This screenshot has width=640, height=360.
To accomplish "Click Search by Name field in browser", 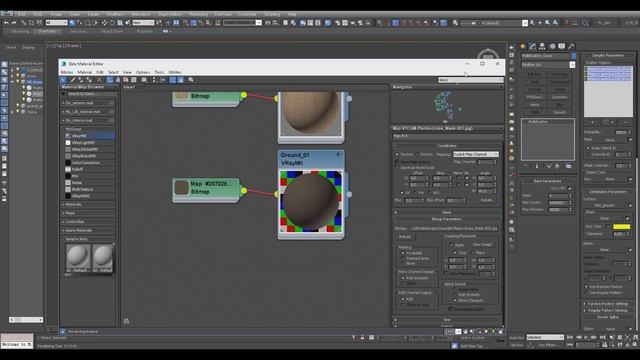I will coord(91,94).
